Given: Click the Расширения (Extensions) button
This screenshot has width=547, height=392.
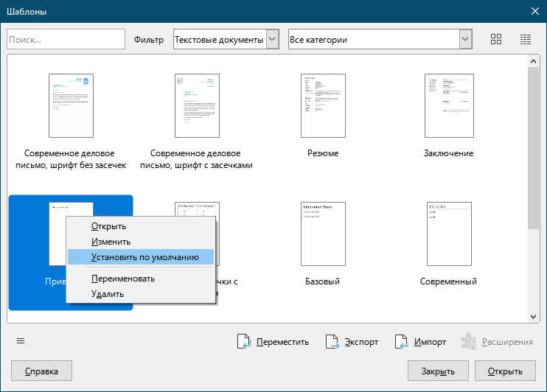Looking at the screenshot, I should coord(497,342).
